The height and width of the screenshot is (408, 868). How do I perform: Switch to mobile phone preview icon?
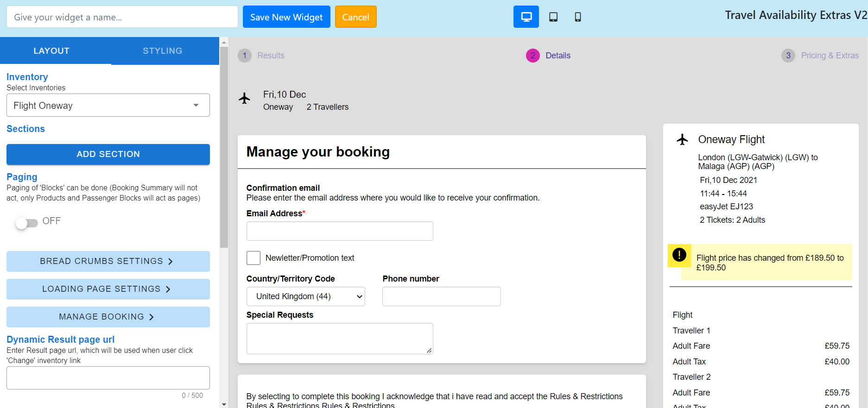[578, 17]
